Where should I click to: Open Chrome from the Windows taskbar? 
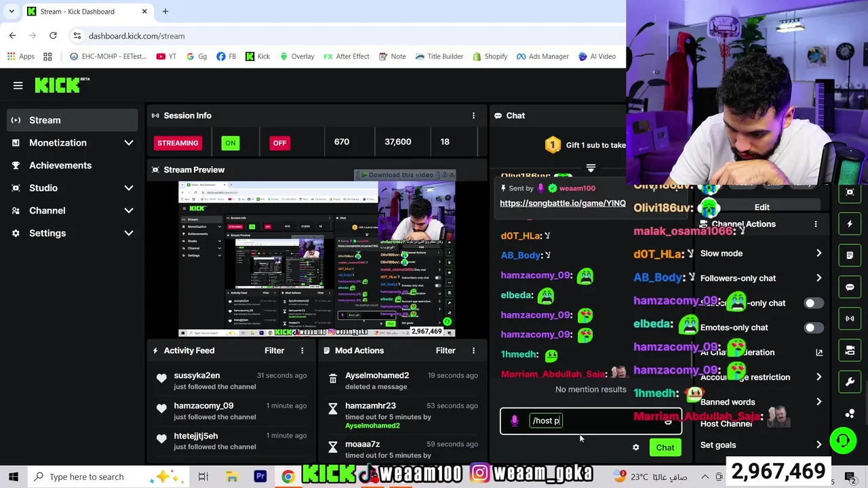click(288, 476)
